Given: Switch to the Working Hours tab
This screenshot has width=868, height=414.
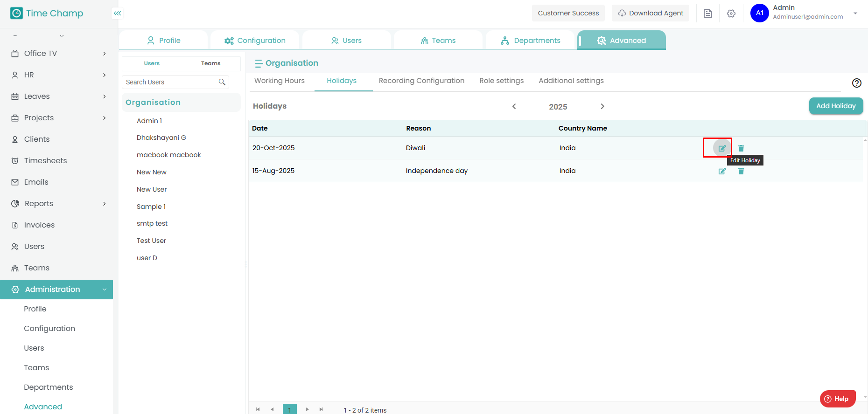Looking at the screenshot, I should click(279, 81).
